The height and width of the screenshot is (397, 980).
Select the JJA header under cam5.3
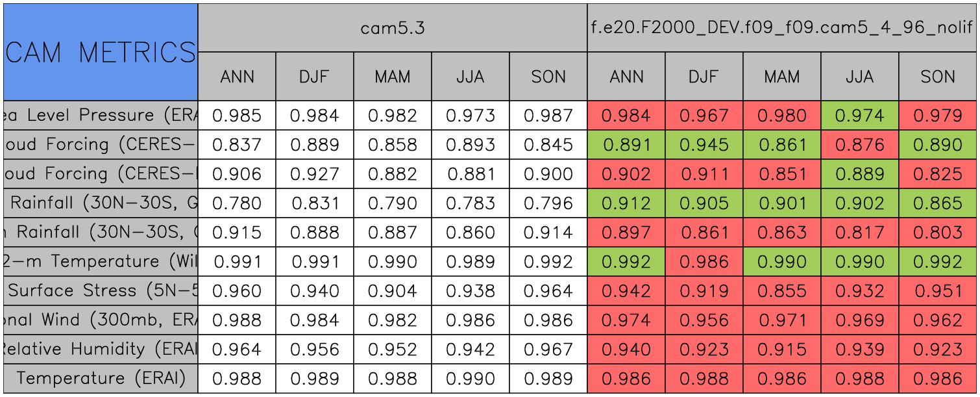[x=471, y=77]
